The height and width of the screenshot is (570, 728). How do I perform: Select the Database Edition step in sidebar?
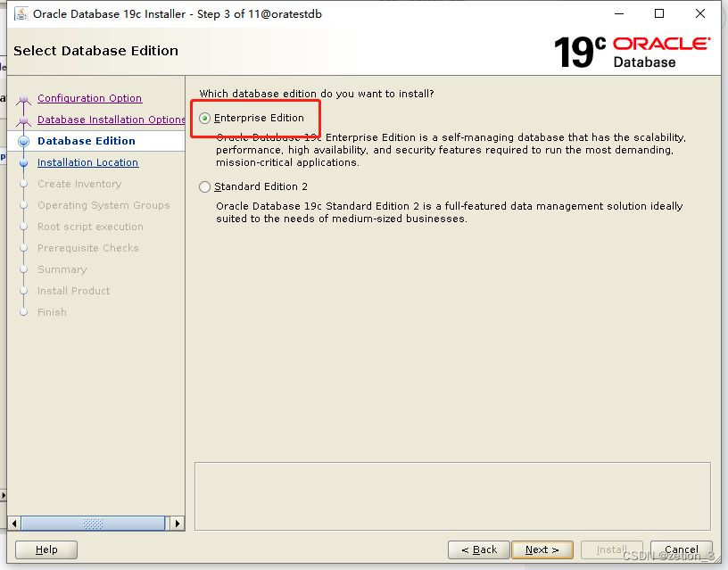point(87,141)
